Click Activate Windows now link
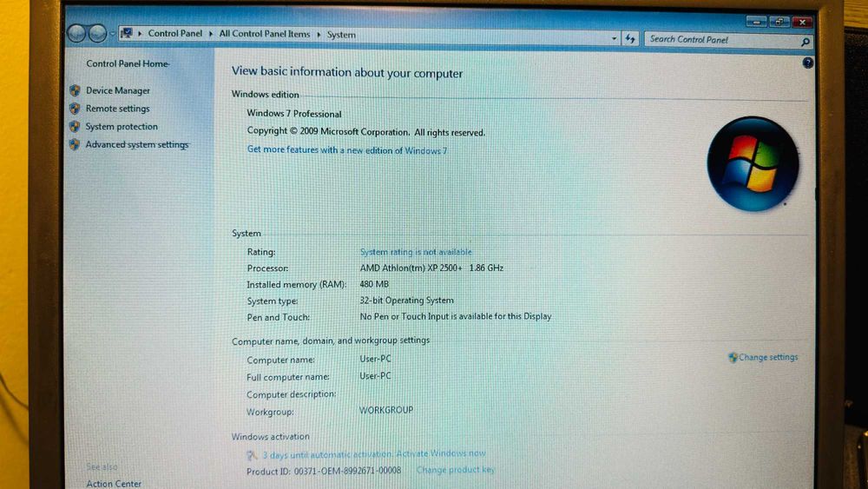868x489 pixels. tap(441, 453)
